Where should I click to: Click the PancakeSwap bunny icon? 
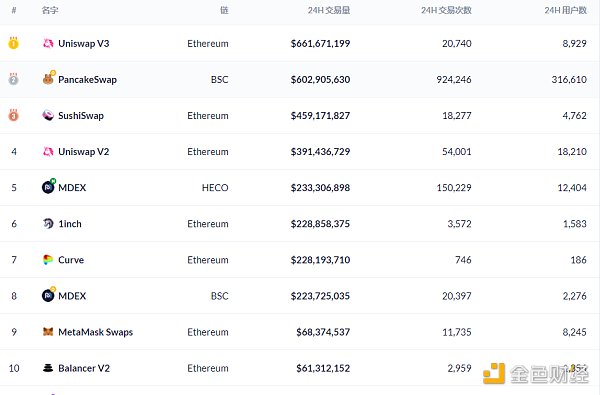49,78
